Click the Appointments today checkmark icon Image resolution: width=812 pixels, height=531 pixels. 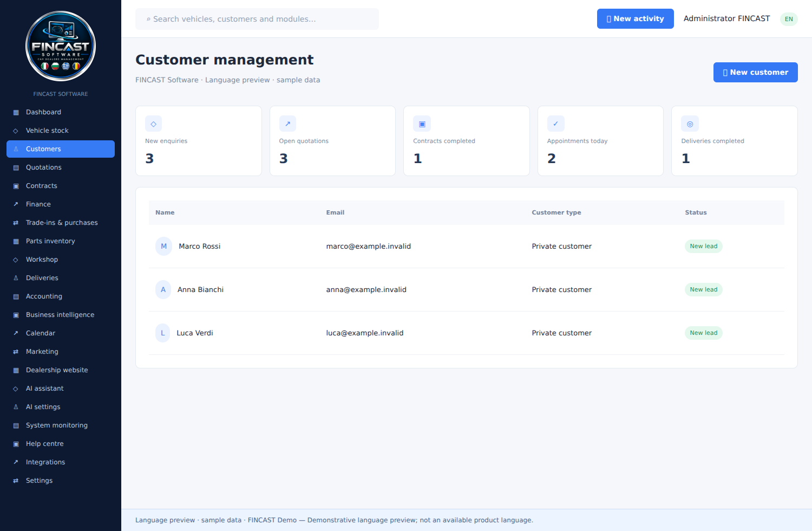click(555, 124)
